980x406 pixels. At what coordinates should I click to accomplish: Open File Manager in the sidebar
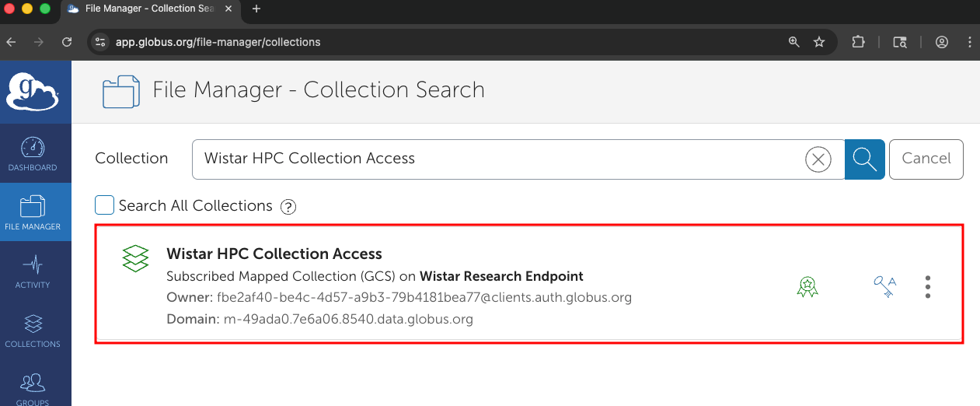point(33,212)
